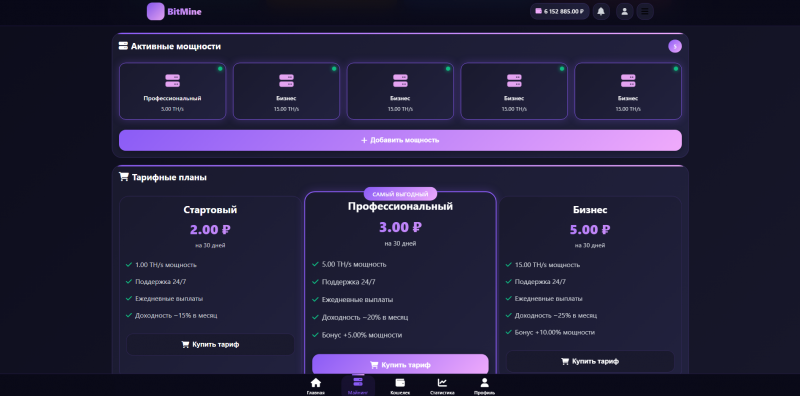Click the cart icon beside Тарифные планы
The width and height of the screenshot is (800, 396).
click(123, 177)
